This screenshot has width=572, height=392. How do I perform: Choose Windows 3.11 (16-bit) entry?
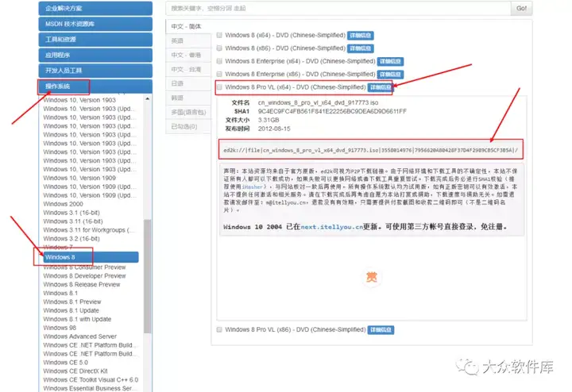pos(72,221)
